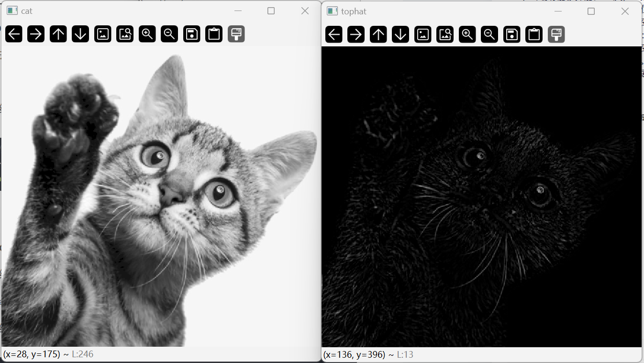Click the 'cat' window title text

tap(27, 11)
